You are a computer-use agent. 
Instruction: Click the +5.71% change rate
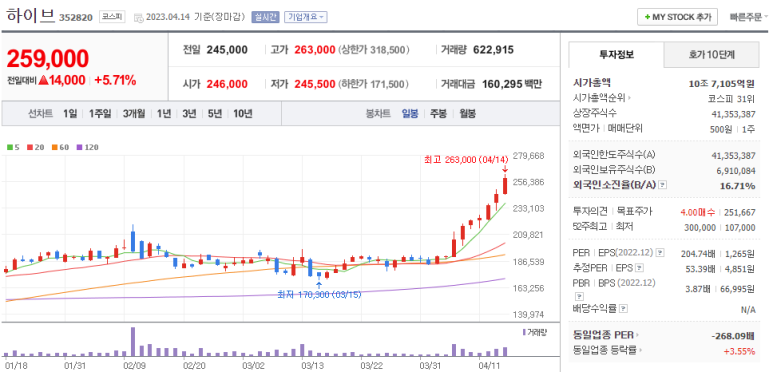[x=115, y=80]
